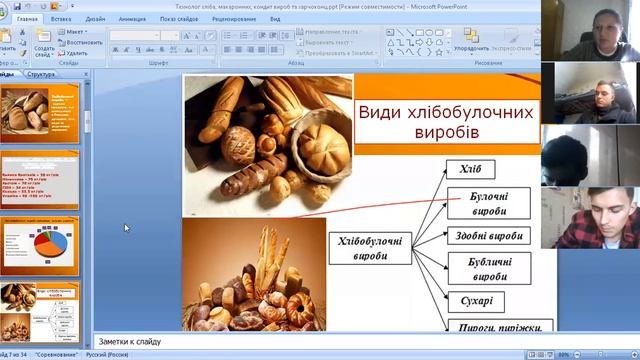Clear all formatting eraser icon
This screenshot has width=640, height=360.
[210, 36]
